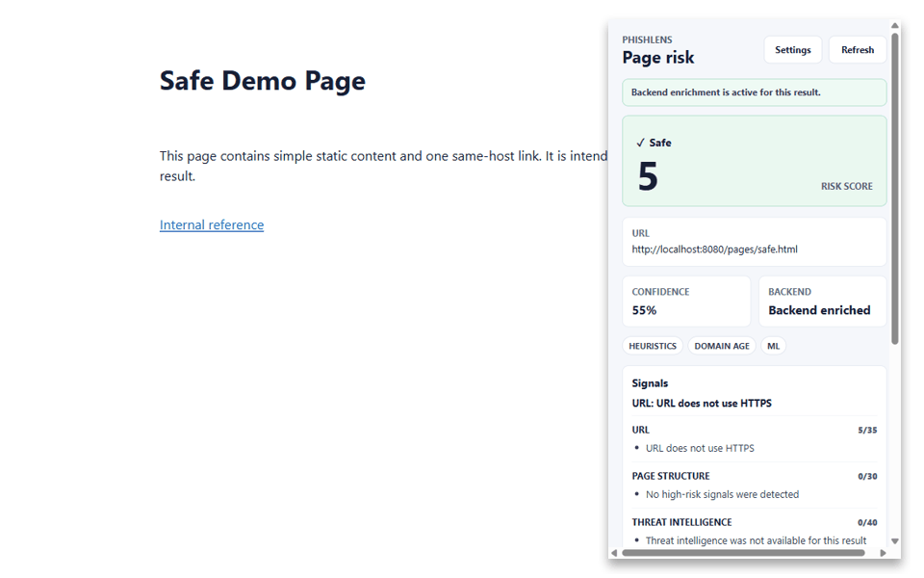Click the scroll up arrow of panel
The image size is (924, 578).
coord(894,25)
